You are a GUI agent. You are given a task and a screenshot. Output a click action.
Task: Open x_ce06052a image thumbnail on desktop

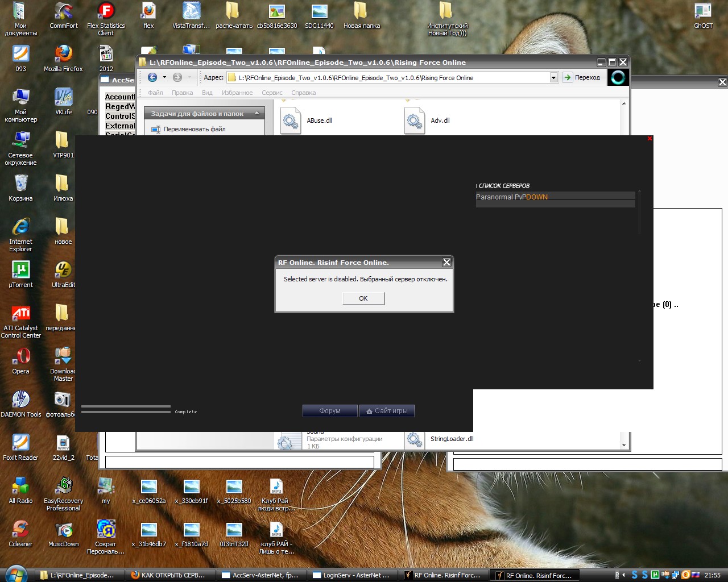[x=148, y=490]
